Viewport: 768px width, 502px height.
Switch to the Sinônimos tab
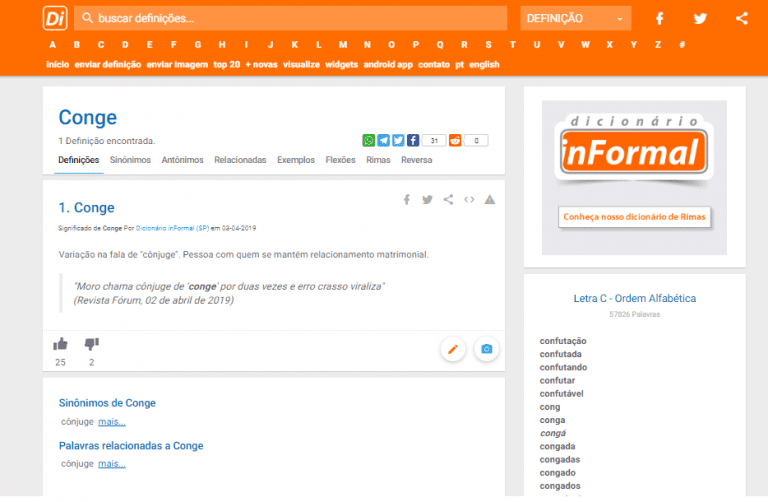130,160
